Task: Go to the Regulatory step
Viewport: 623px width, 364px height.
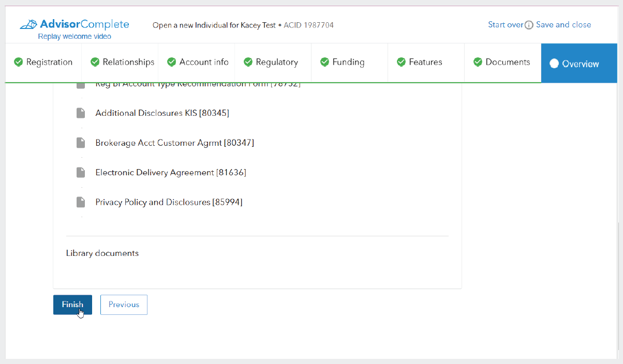Action: click(277, 62)
